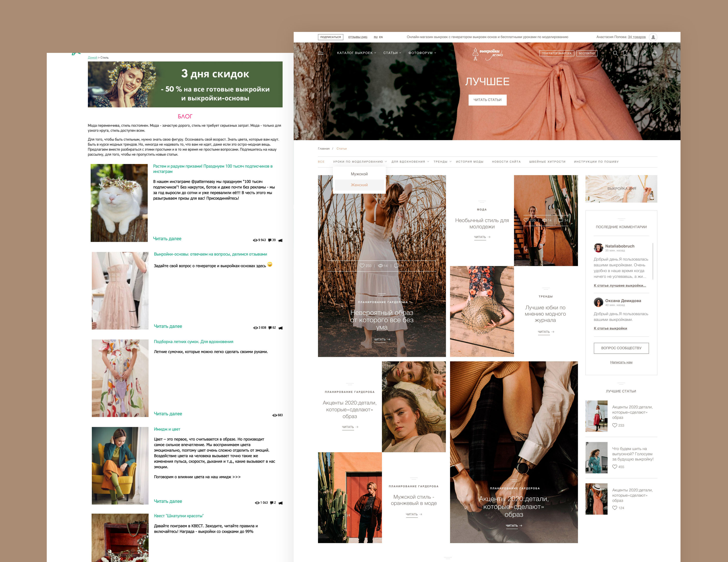728x562 pixels.
Task: Click ПОДПИСАТЬСЯ button in top bar
Action: click(330, 37)
